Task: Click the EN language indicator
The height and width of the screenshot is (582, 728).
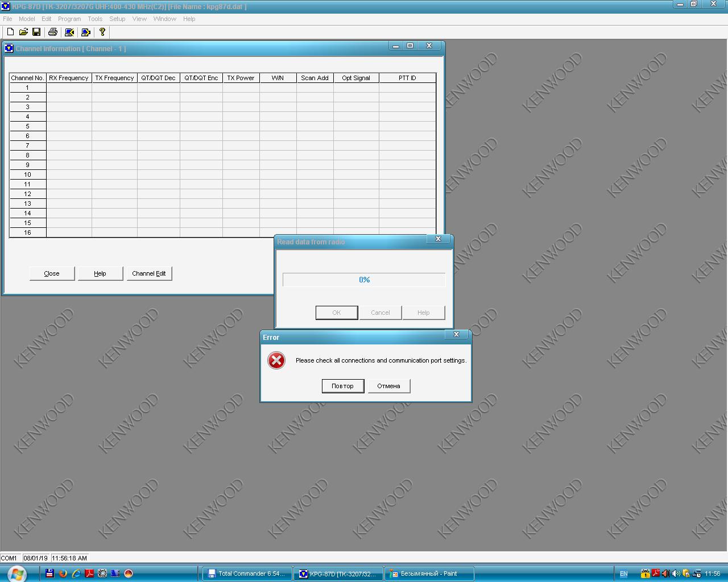Action: pyautogui.click(x=623, y=574)
